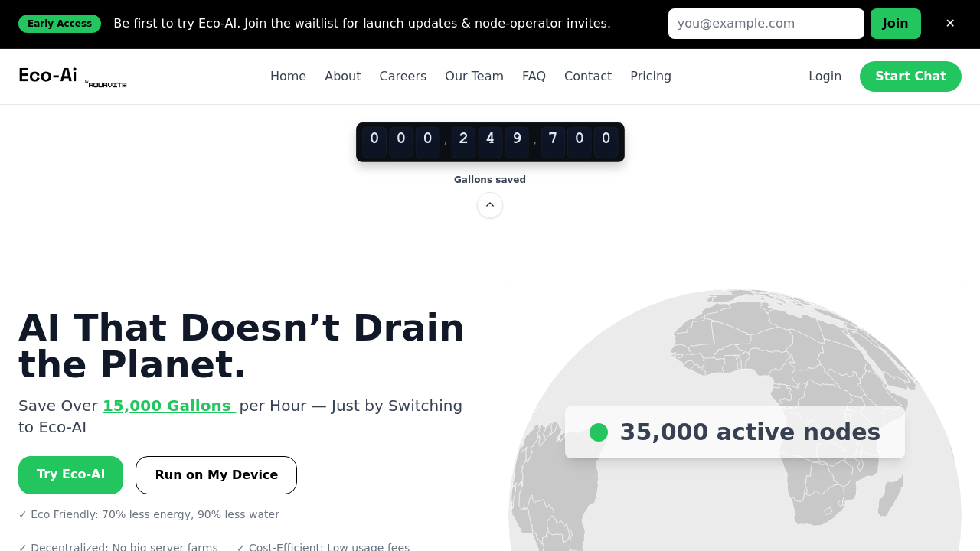
Task: Focus the waitlist email input field
Action: [x=766, y=24]
